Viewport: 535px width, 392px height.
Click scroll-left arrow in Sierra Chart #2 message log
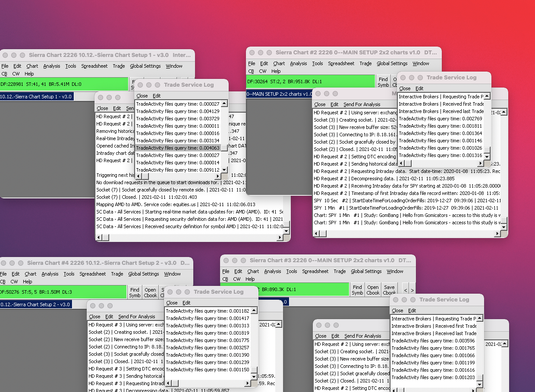coord(317,234)
